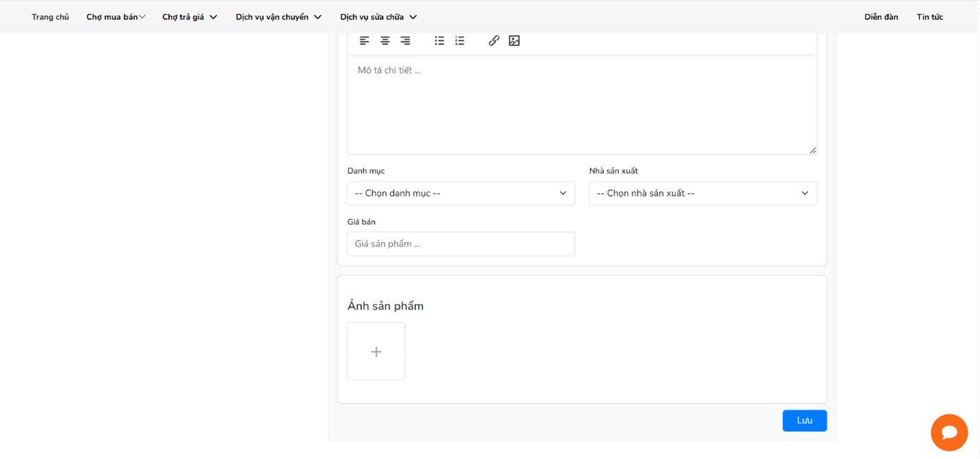Open the "Chọn nhà sản xuất" dropdown
980x459 pixels.
702,193
